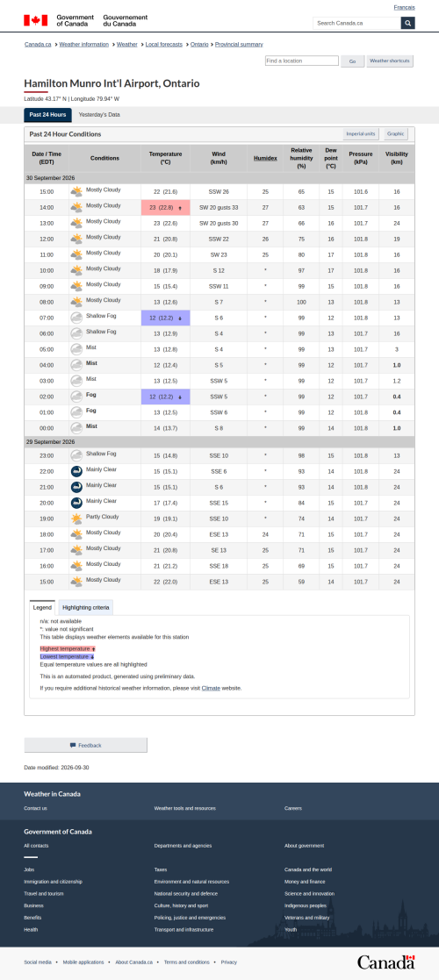
Task: Click the Mainly Clear icon at 21:00
Action: click(76, 487)
